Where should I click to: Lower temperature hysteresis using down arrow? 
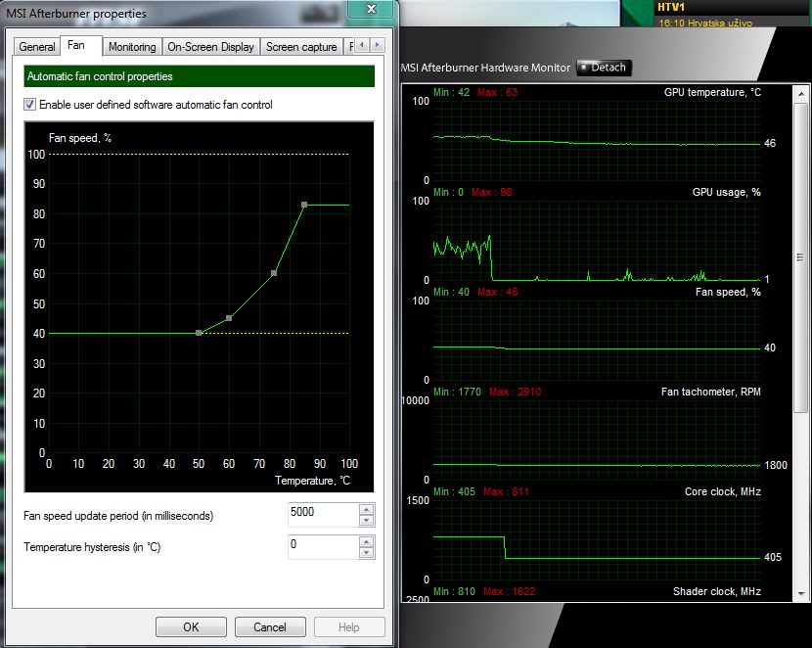click(366, 552)
